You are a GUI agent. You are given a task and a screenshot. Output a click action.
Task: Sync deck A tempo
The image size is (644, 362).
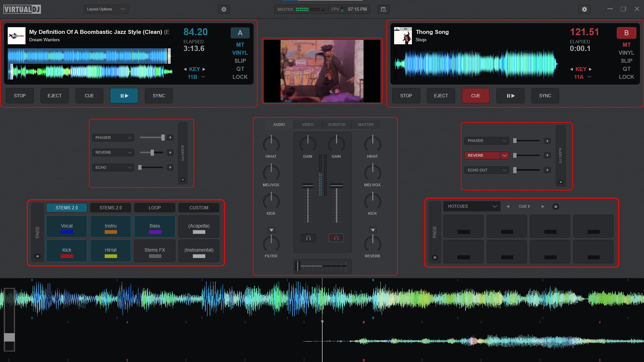coord(159,96)
